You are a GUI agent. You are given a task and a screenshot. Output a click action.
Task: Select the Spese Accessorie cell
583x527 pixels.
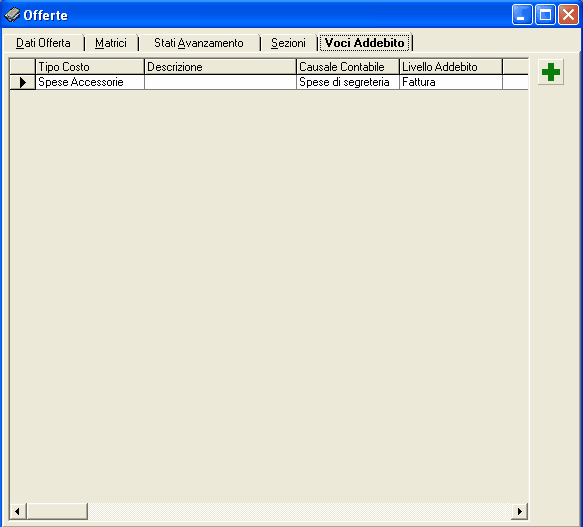pyautogui.click(x=90, y=82)
